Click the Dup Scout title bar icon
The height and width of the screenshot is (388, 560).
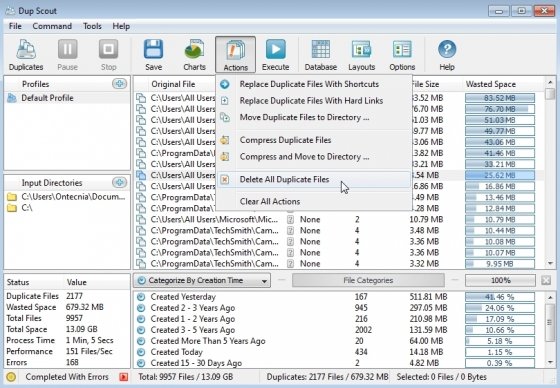click(x=10, y=11)
